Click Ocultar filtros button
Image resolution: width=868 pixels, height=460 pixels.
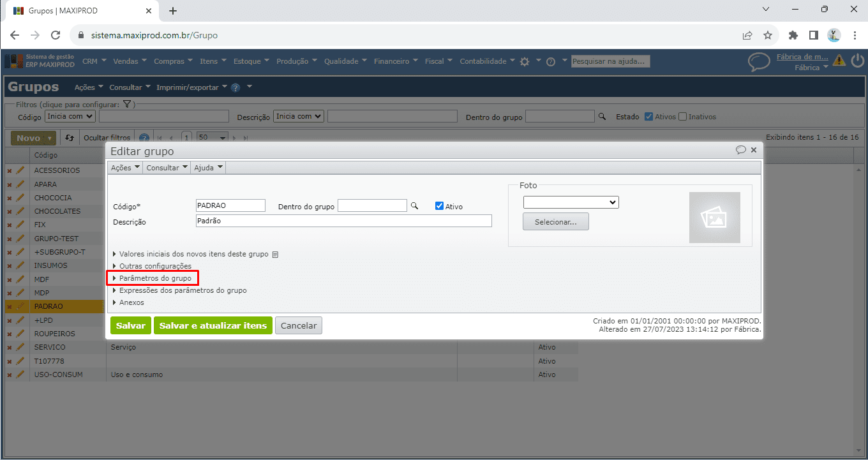point(107,138)
